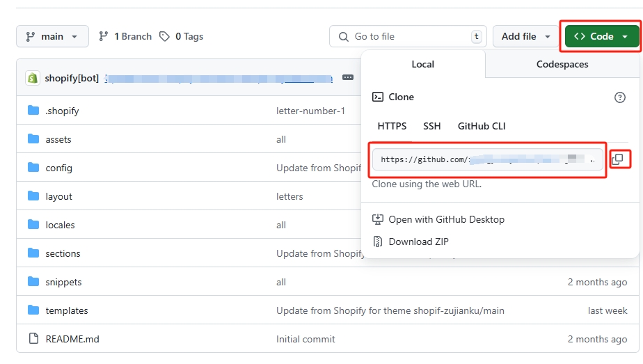Click the last week timestamp for templates
Screen dimensions: 643x364
click(608, 310)
